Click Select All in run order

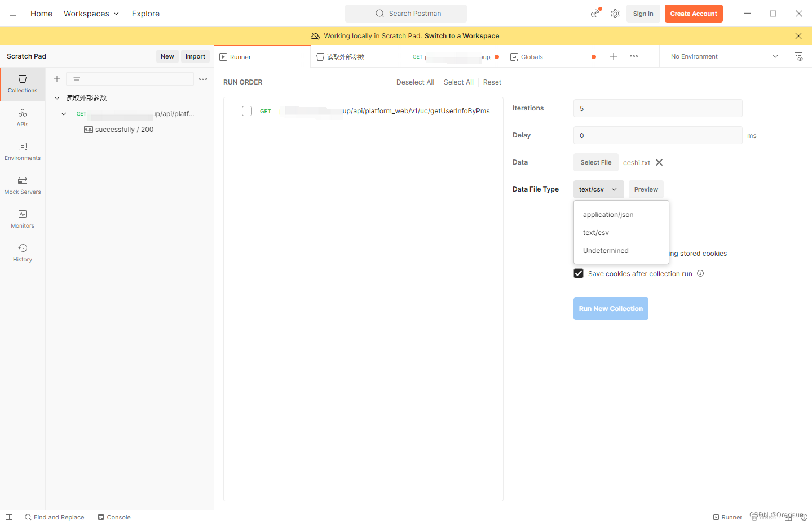coord(458,82)
